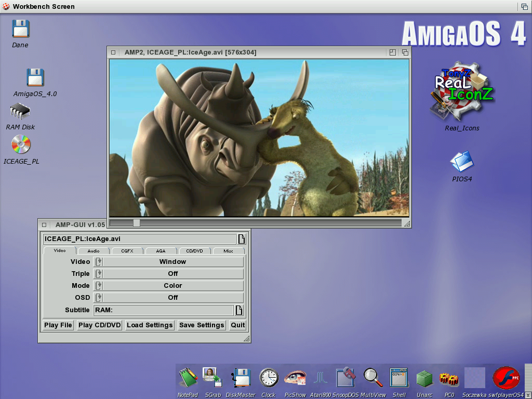Viewport: 532px width, 399px height.
Task: Launch DiskMaster from the dock
Action: (241, 378)
